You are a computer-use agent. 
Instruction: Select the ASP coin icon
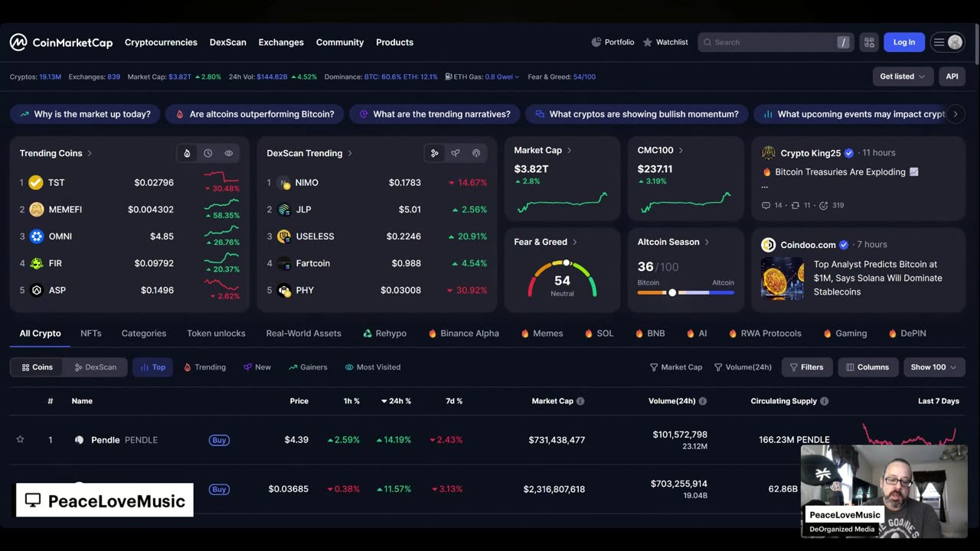pyautogui.click(x=36, y=290)
